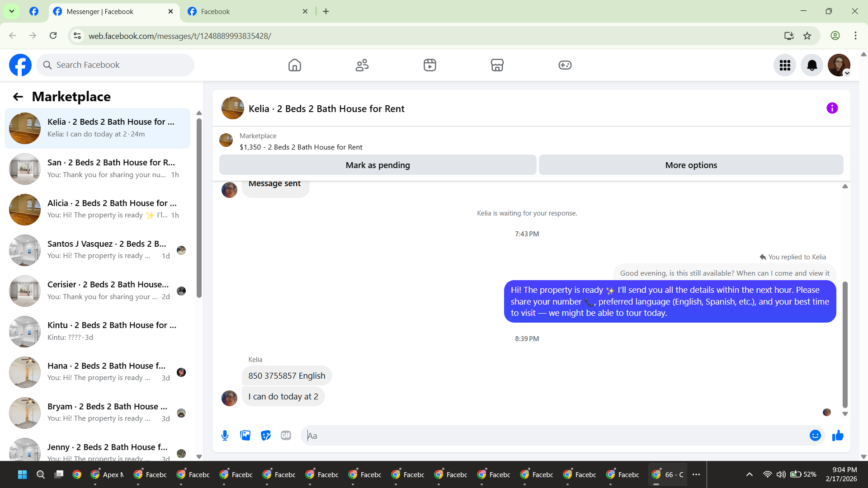Choose an emoji with the smiley icon

coord(815,436)
